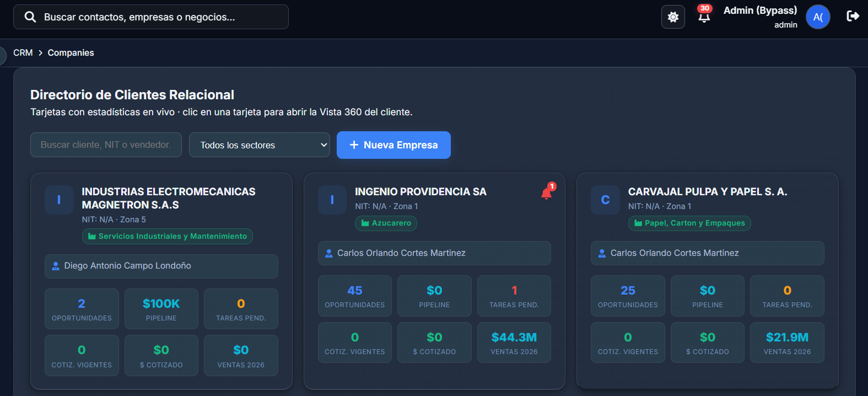868x396 pixels.
Task: Click the $21.9M Ventas 2026 tile
Action: click(787, 343)
